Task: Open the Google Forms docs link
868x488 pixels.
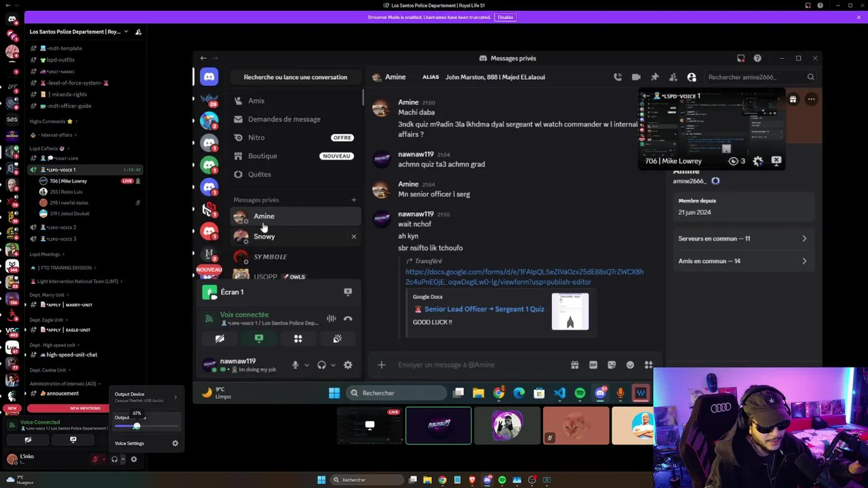Action: coord(524,277)
